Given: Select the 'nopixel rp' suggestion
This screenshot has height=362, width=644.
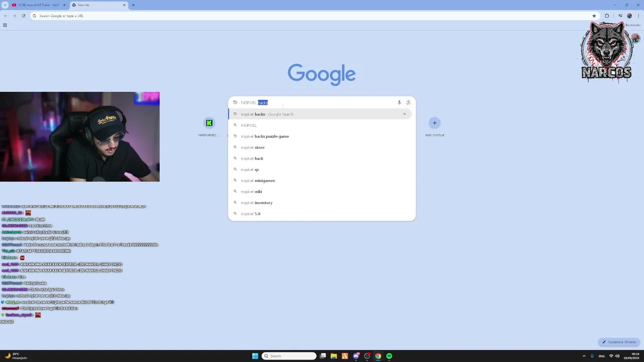Looking at the screenshot, I should click(320, 169).
